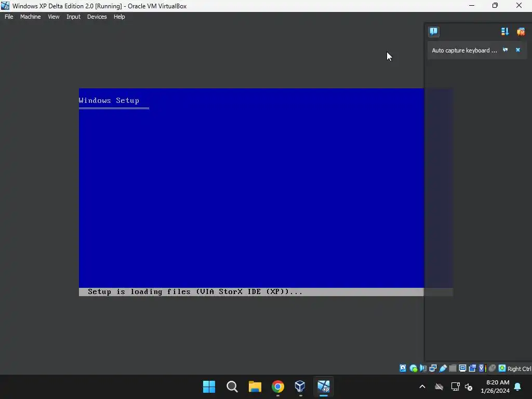532x399 pixels.
Task: Open the View menu
Action: click(x=54, y=17)
